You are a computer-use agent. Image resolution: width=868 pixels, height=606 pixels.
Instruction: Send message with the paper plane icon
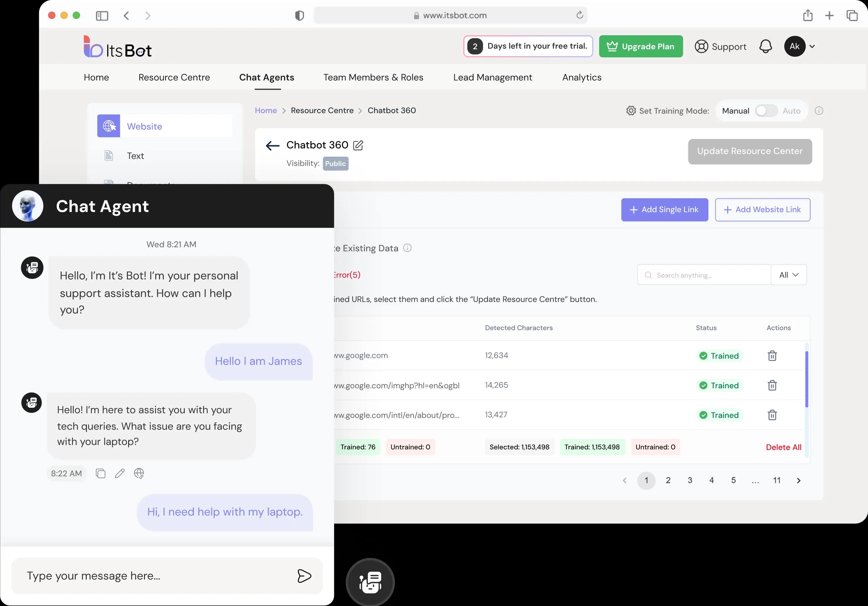(304, 576)
